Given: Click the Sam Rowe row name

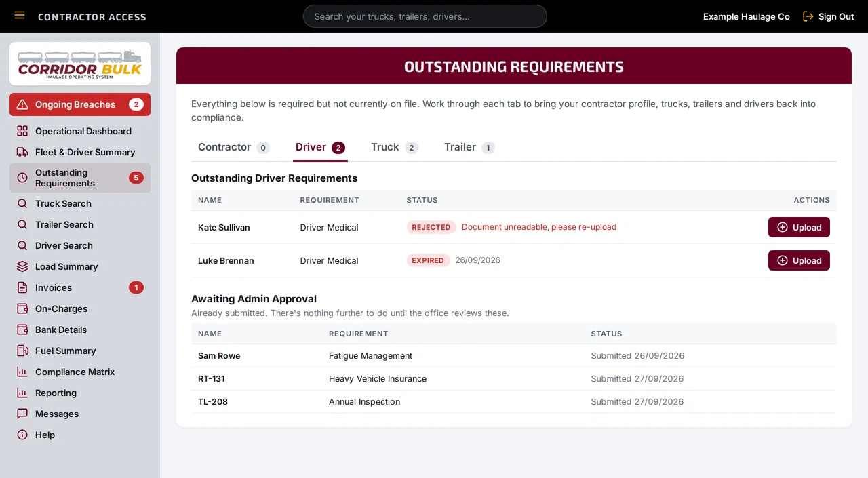Looking at the screenshot, I should tap(219, 355).
